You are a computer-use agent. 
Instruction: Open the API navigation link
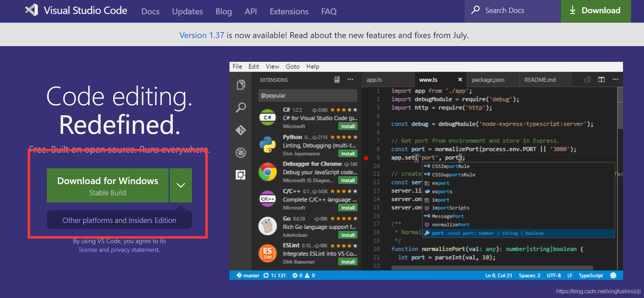(x=251, y=12)
